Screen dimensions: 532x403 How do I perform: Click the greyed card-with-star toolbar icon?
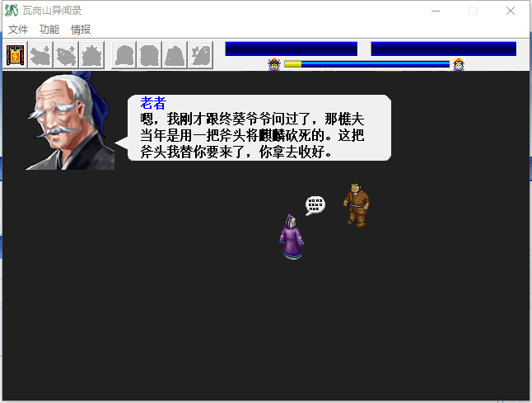[x=200, y=55]
